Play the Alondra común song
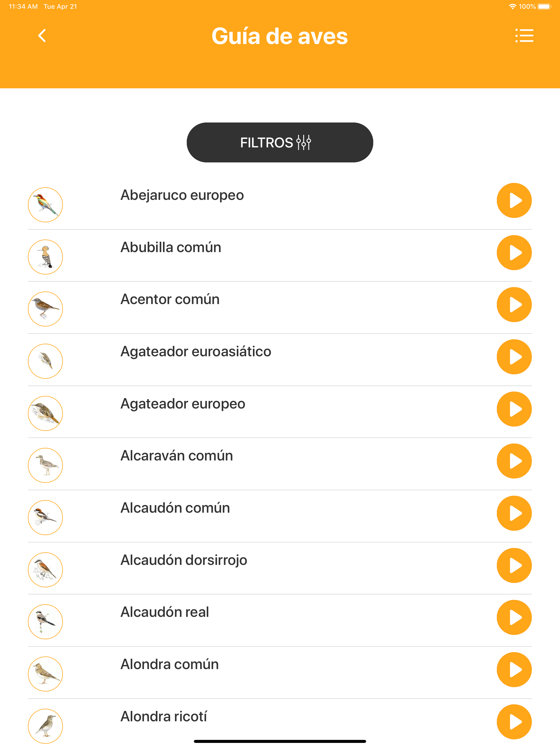This screenshot has width=560, height=747. [514, 670]
